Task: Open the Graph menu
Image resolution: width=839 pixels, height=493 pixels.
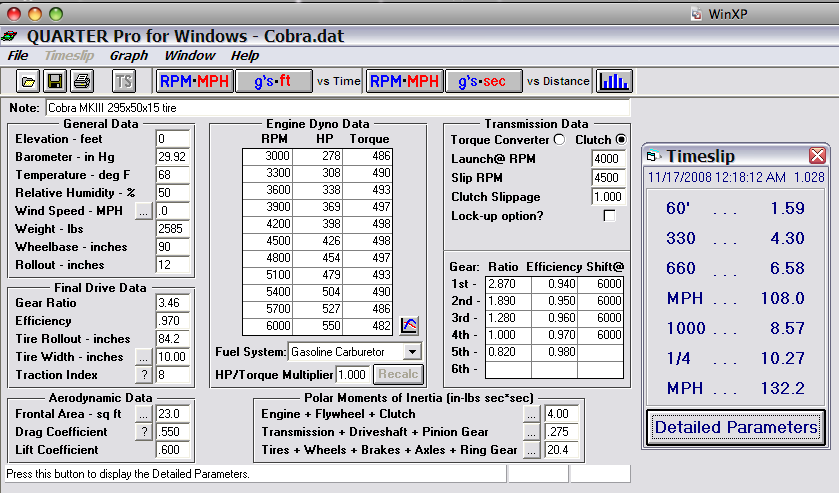Action: [x=128, y=56]
